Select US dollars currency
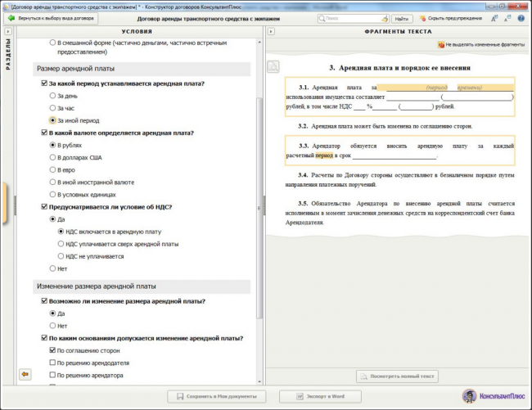The height and width of the screenshot is (410, 532). (52, 157)
